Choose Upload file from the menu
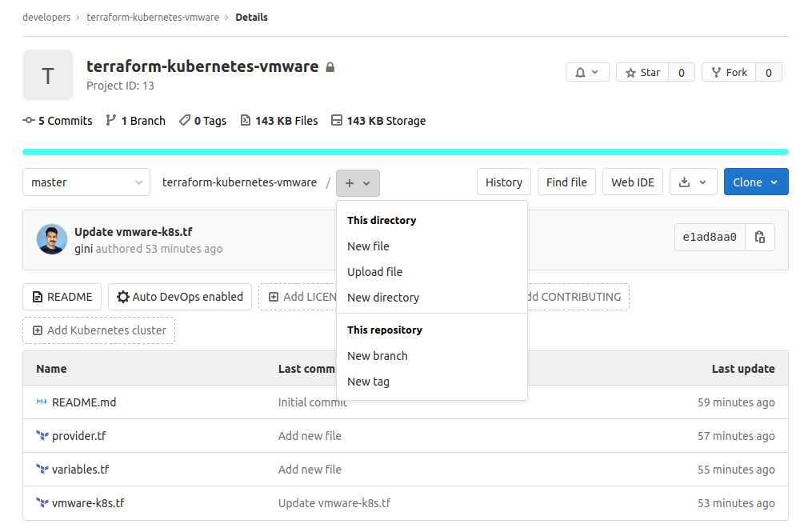The height and width of the screenshot is (528, 812). (374, 271)
